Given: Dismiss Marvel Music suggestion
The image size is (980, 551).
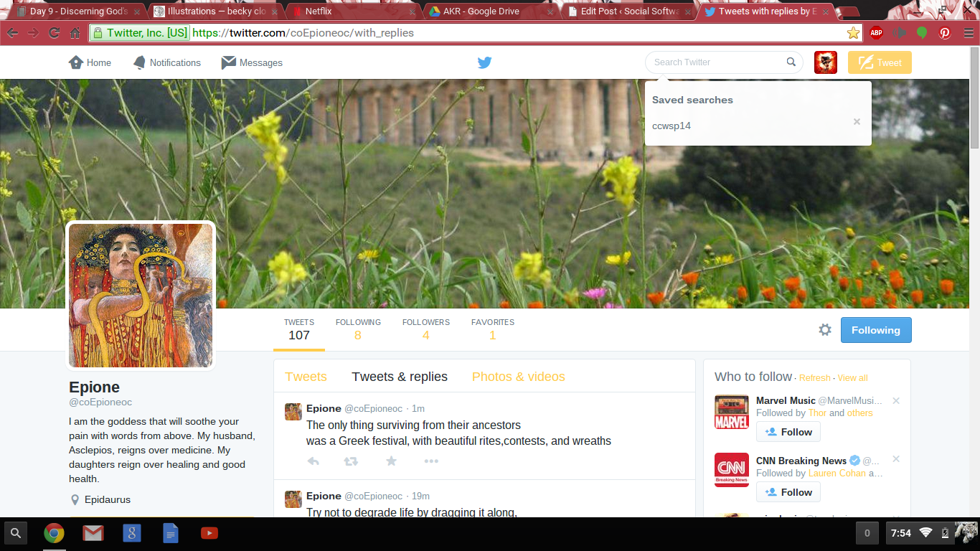Looking at the screenshot, I should [896, 401].
